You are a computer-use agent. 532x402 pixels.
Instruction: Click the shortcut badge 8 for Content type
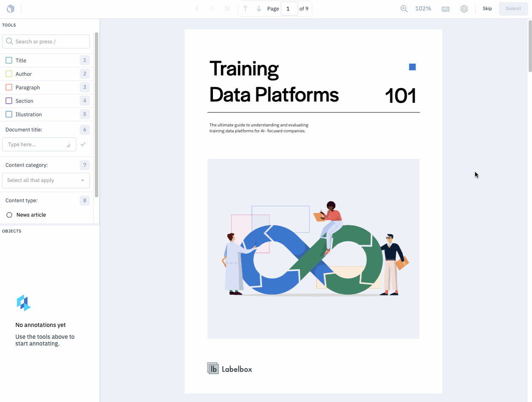[85, 200]
